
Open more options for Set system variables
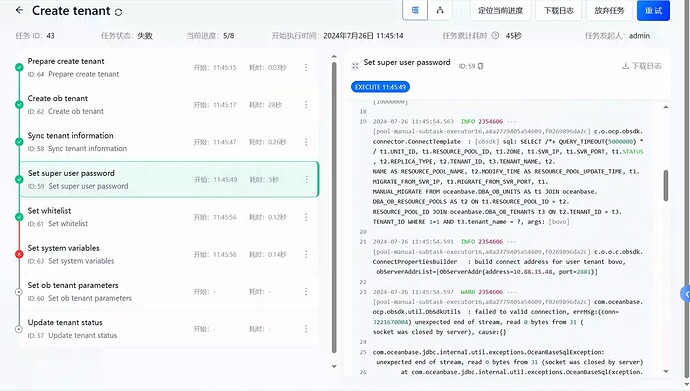[306, 254]
